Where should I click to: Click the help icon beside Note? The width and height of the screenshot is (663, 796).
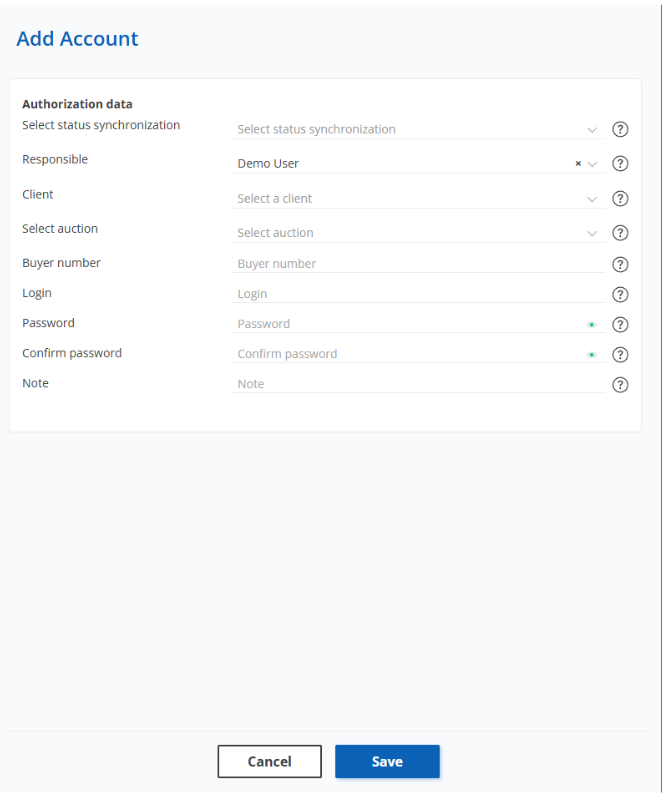620,384
